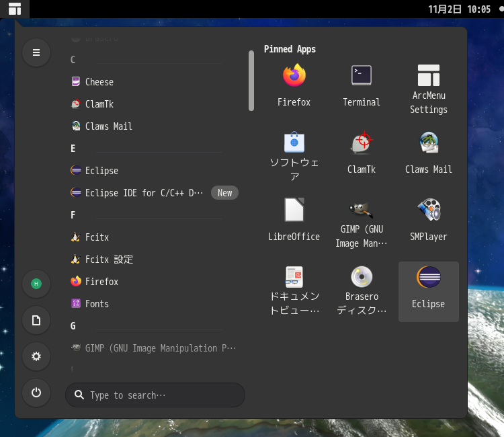Open Eclipse IDE for C/C++ entry
The image size is (504, 437).
click(x=154, y=193)
